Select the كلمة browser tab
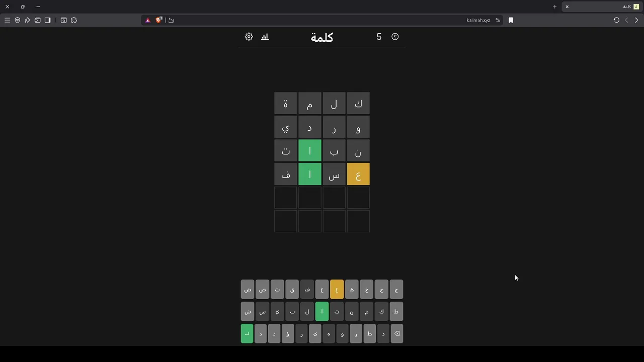This screenshot has height=362, width=644. click(x=602, y=7)
